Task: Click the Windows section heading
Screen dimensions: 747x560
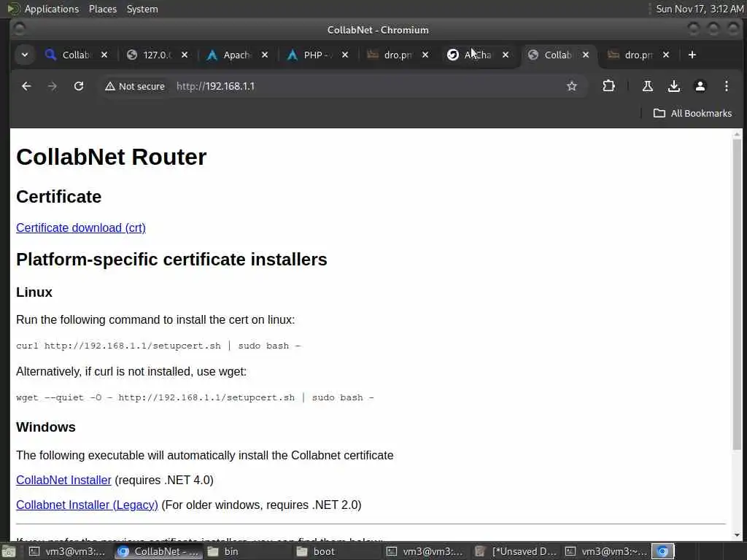Action: (46, 427)
